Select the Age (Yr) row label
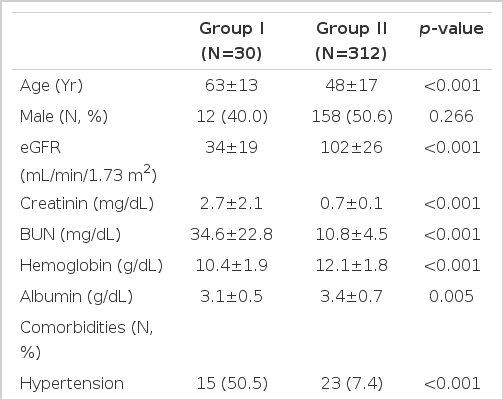 pos(51,86)
